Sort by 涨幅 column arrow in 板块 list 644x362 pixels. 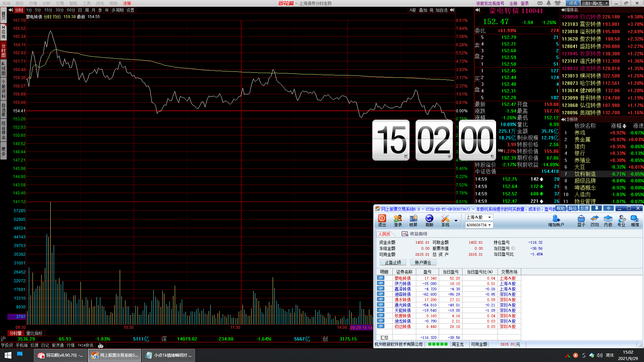(x=625, y=126)
